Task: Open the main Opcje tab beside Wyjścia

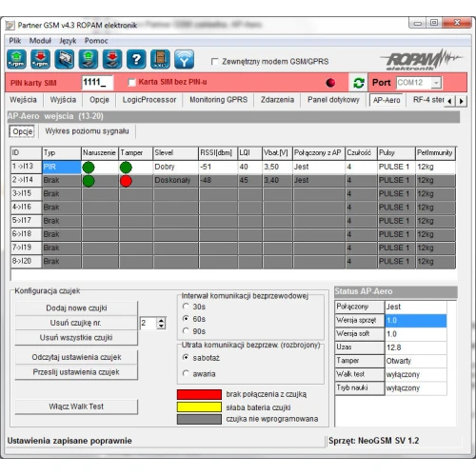Action: point(99,100)
